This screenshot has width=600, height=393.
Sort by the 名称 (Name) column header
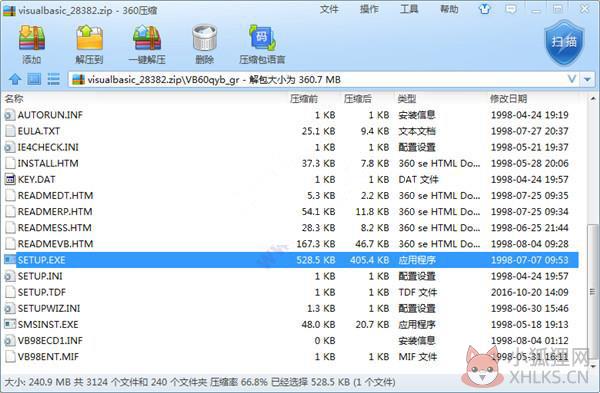[x=14, y=99]
